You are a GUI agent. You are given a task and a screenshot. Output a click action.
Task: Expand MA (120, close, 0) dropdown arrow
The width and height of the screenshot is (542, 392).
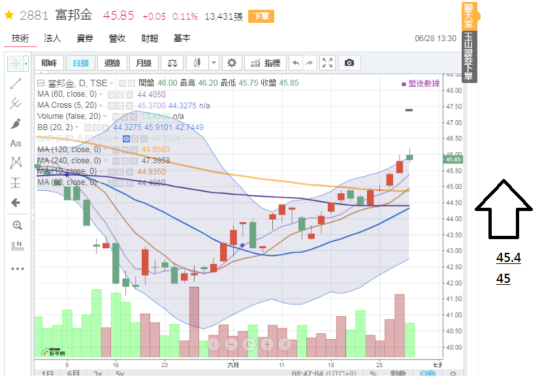point(105,150)
